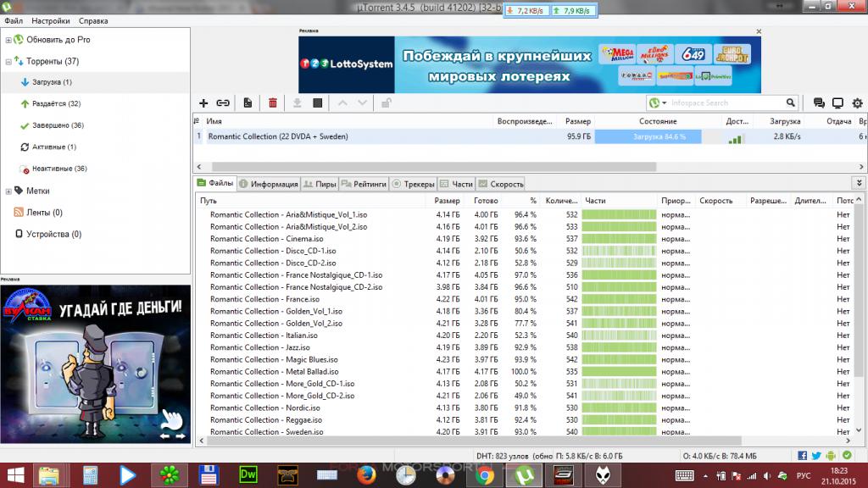Expand the Обновить до Pro node

coord(8,40)
